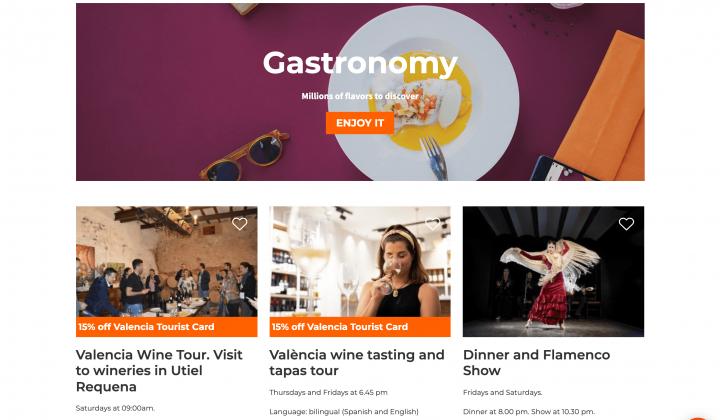The image size is (720, 420).
Task: Click Thursdays and Fridays at 6.45 pm text
Action: click(x=328, y=392)
